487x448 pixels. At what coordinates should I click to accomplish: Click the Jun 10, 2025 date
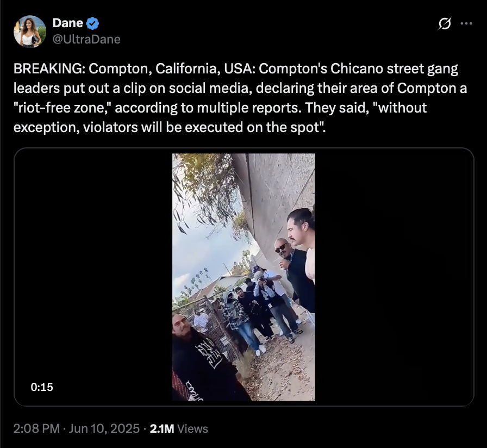click(x=104, y=429)
